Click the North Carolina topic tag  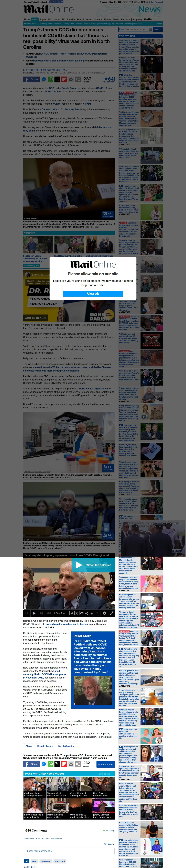tap(66, 746)
